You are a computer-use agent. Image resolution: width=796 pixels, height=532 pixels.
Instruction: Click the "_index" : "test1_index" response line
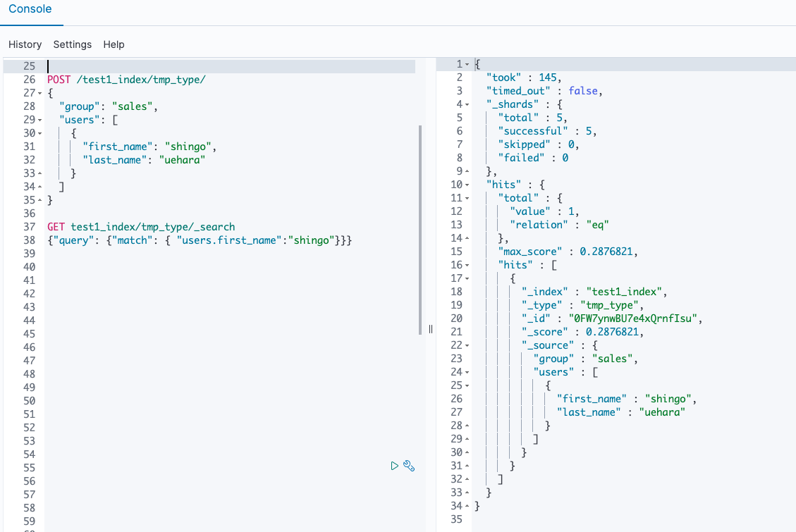tap(594, 292)
